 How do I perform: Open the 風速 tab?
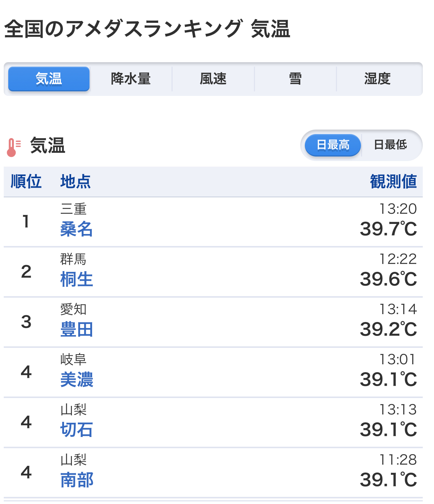pyautogui.click(x=213, y=79)
